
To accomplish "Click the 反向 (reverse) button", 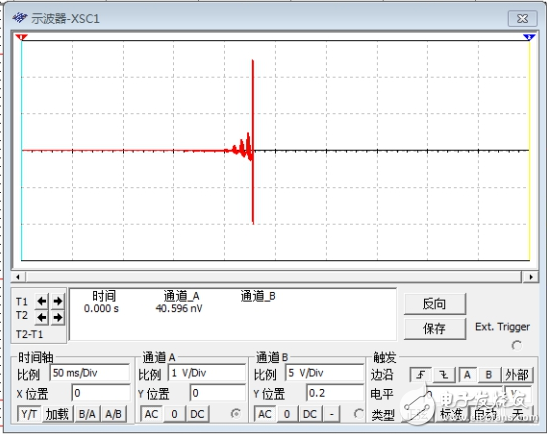I will [435, 304].
